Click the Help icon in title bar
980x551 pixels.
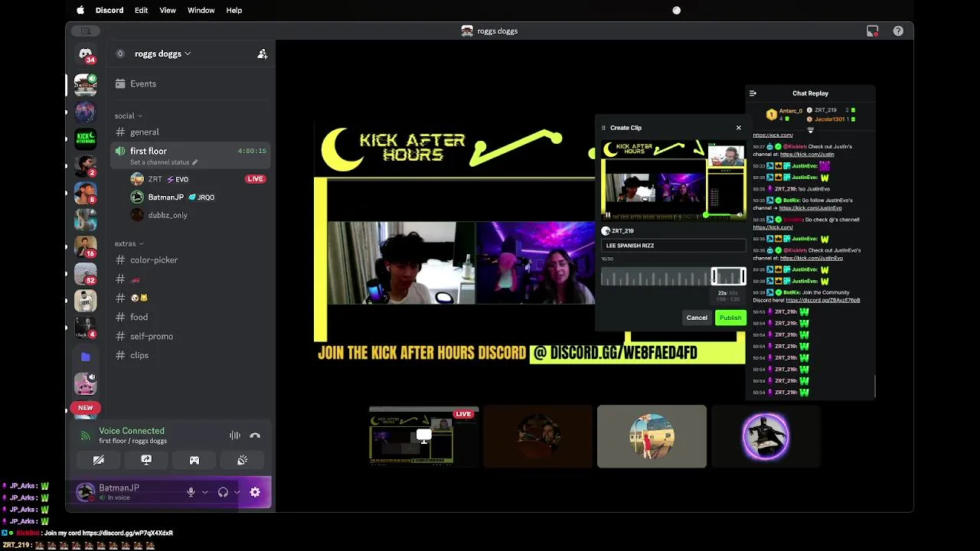[x=898, y=31]
